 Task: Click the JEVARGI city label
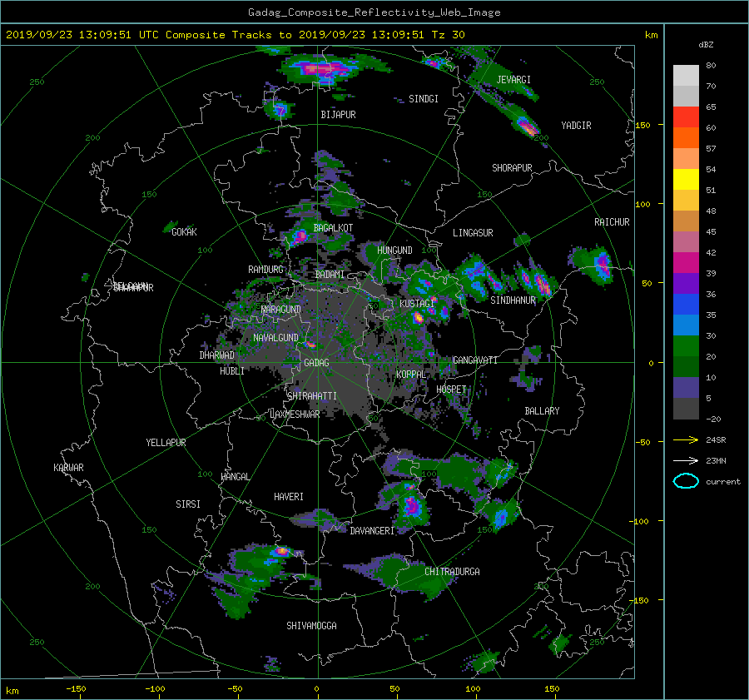pyautogui.click(x=513, y=80)
